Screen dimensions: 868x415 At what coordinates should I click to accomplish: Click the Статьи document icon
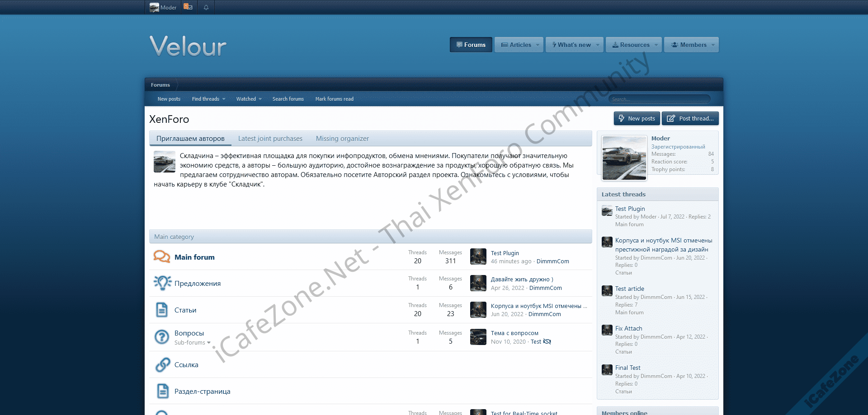click(161, 310)
